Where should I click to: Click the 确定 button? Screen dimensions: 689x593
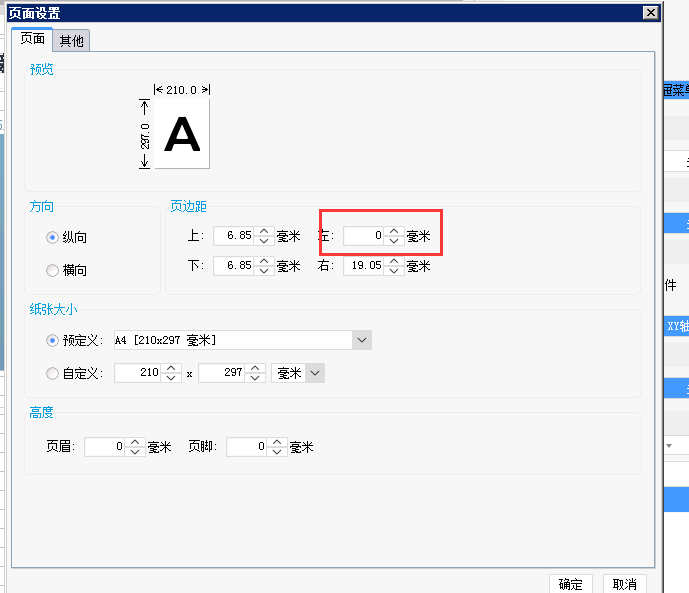tap(571, 584)
